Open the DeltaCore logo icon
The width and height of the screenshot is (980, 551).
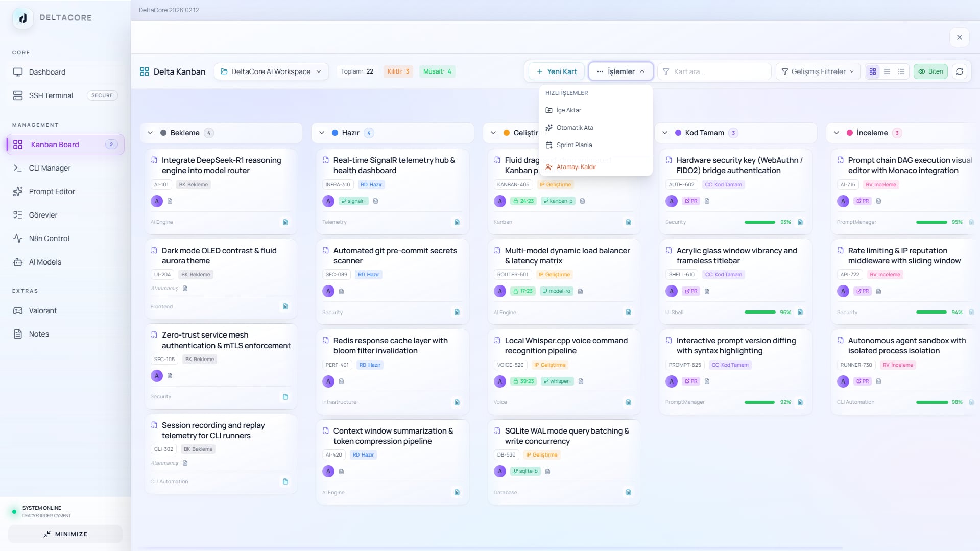coord(22,18)
